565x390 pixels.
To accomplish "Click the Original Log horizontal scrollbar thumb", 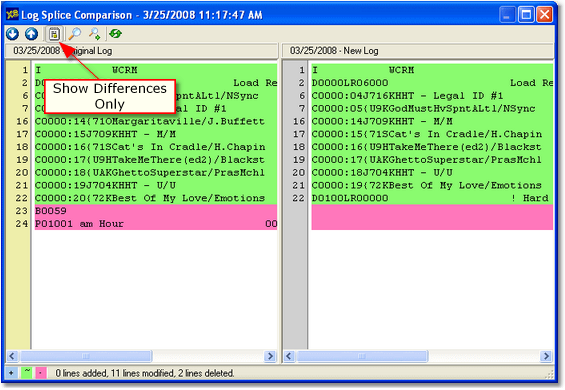I will pyautogui.click(x=86, y=356).
